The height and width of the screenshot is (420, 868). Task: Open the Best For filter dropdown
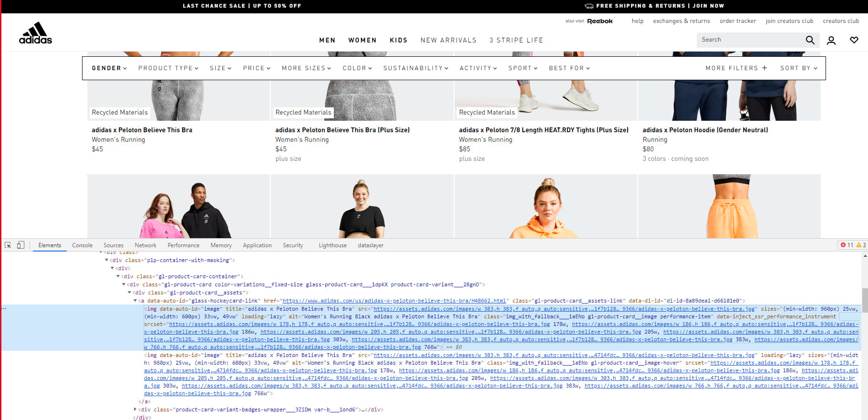coord(569,68)
